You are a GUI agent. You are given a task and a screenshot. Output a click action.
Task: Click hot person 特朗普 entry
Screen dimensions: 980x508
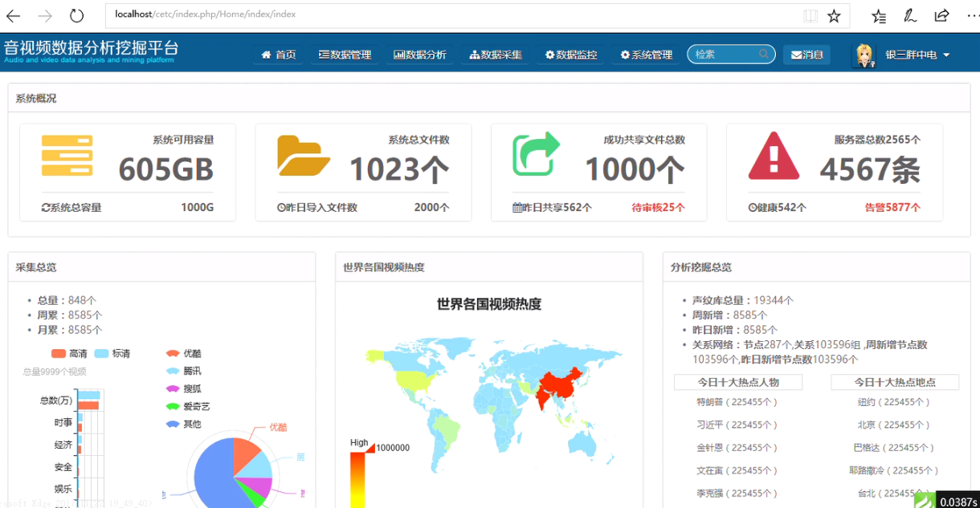(x=737, y=402)
